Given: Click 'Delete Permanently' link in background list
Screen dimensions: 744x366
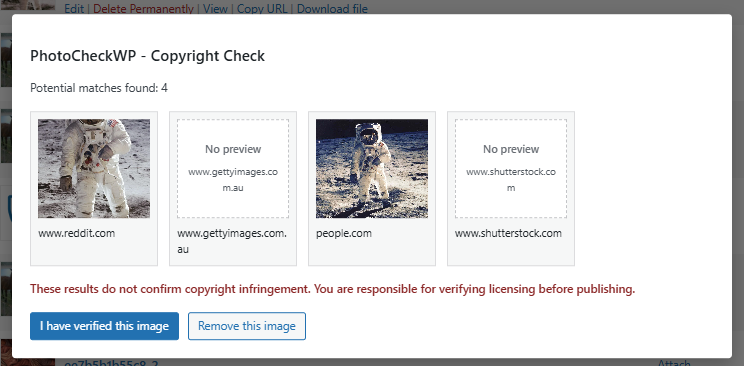Looking at the screenshot, I should click(143, 9).
